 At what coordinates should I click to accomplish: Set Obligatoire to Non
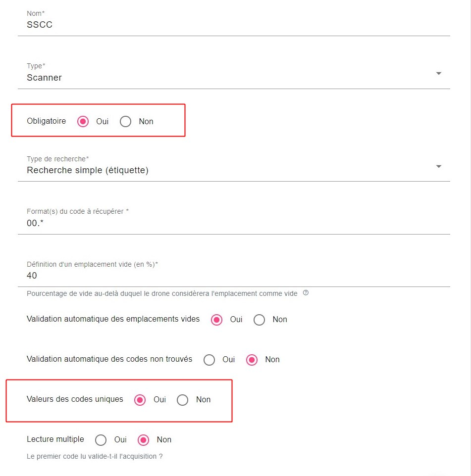click(126, 121)
